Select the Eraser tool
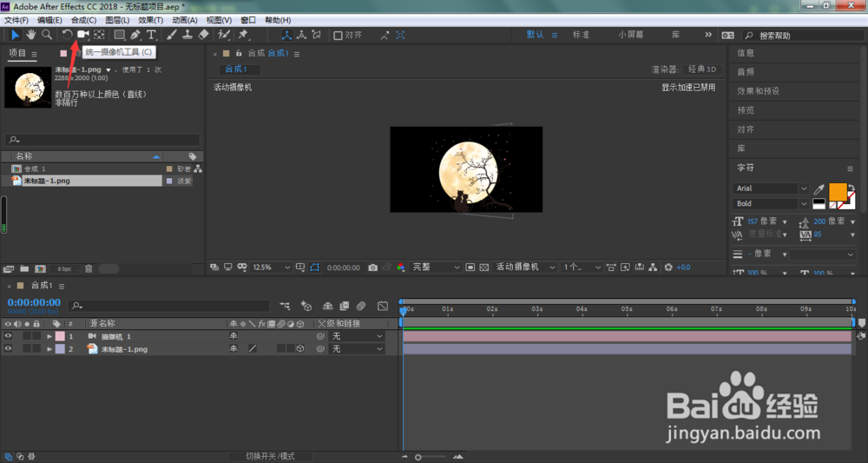Viewport: 868px width, 463px height. [203, 35]
